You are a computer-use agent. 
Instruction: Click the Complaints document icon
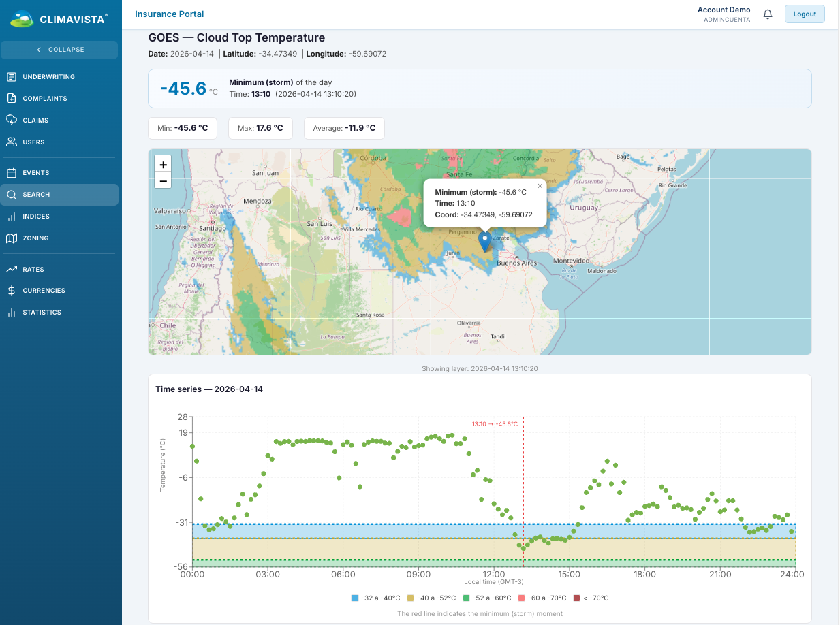point(12,99)
